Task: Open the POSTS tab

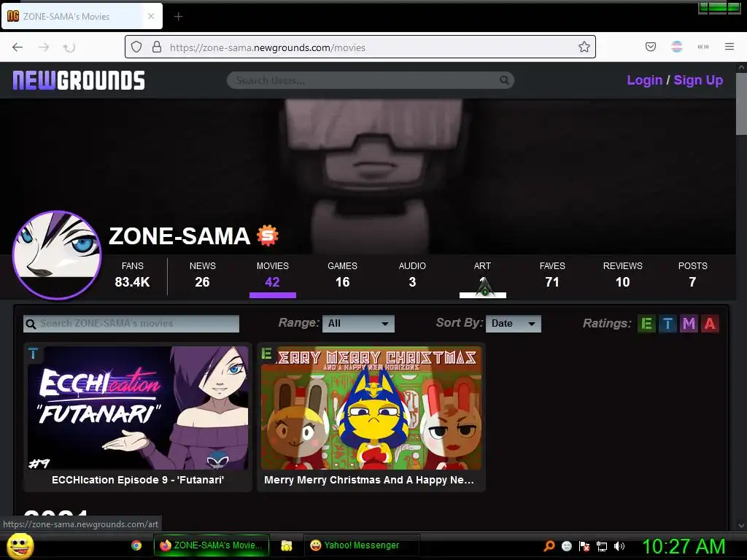Action: [693, 276]
